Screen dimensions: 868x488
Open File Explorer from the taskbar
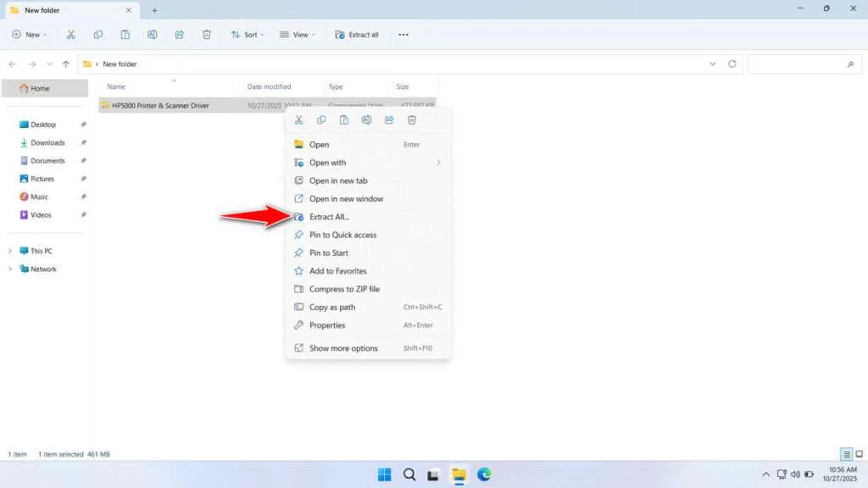click(459, 475)
